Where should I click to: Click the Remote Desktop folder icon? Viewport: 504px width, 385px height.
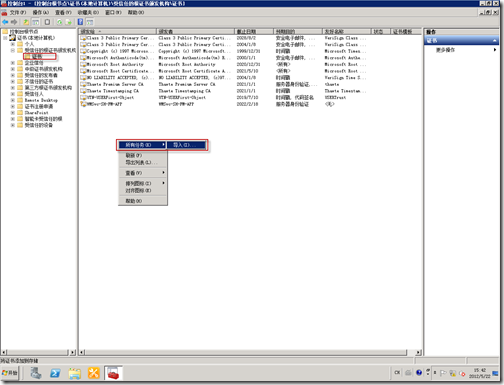20,100
